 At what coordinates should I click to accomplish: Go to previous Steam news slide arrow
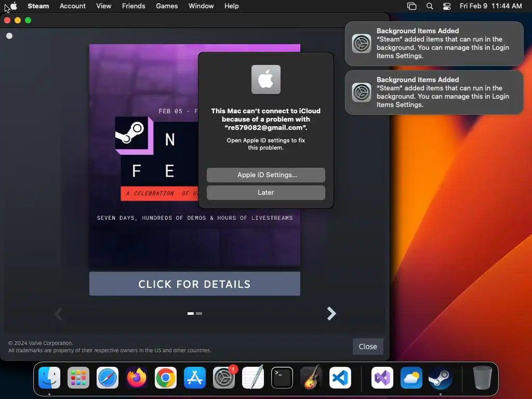click(58, 313)
